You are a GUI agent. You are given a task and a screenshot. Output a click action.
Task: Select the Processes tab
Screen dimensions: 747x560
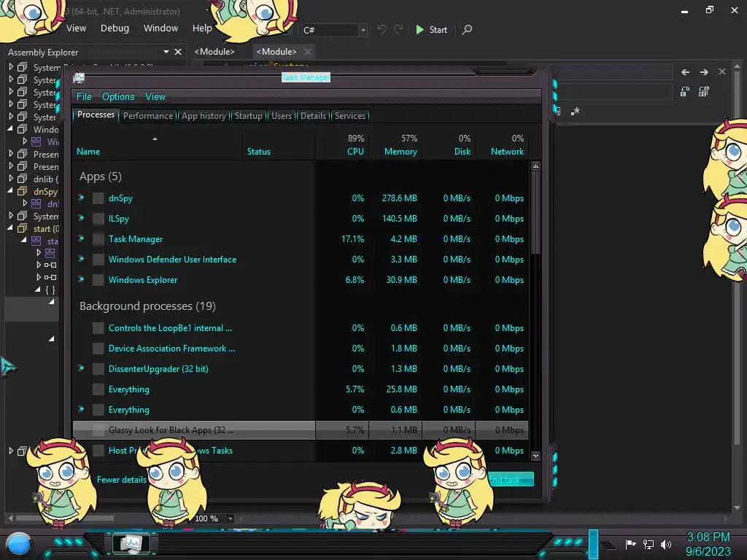coord(96,114)
